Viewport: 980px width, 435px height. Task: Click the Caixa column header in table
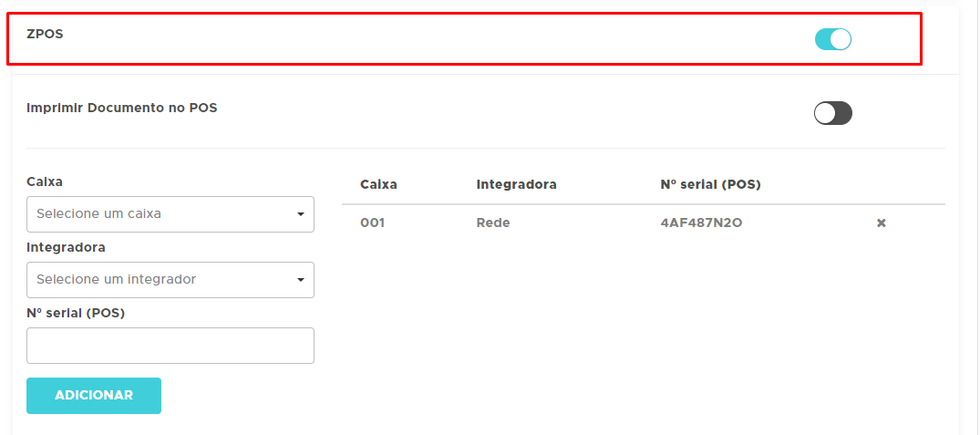(x=378, y=184)
